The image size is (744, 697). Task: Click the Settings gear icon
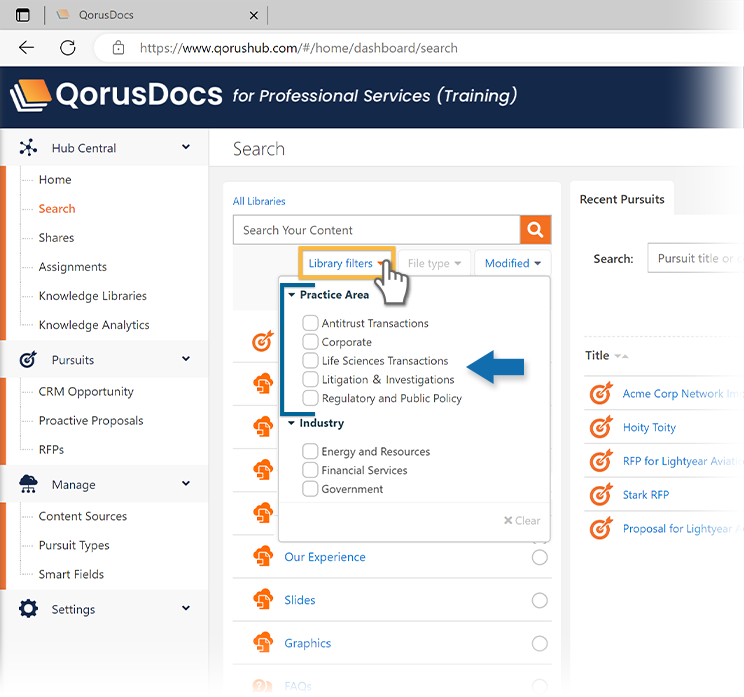28,608
